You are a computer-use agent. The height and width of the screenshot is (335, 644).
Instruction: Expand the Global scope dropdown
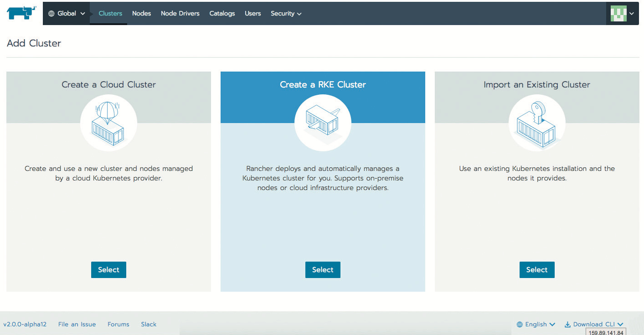67,14
